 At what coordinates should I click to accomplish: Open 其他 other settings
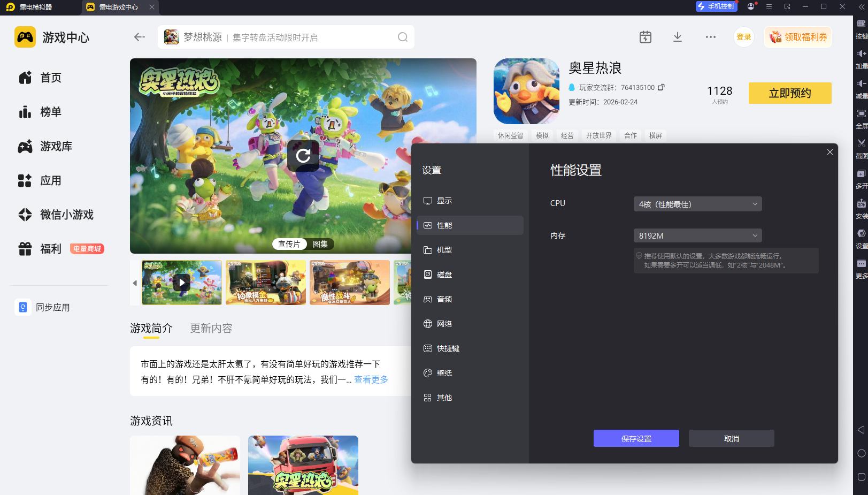[x=470, y=398]
